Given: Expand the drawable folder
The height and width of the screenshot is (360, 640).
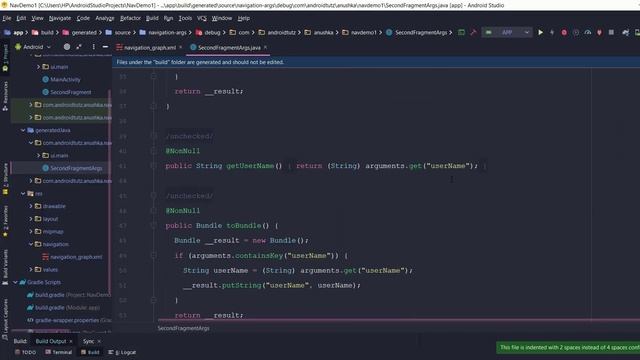Looking at the screenshot, I should [31, 206].
